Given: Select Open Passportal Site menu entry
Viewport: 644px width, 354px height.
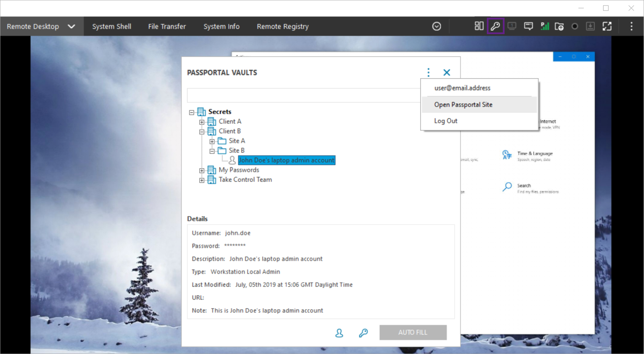Looking at the screenshot, I should 463,105.
